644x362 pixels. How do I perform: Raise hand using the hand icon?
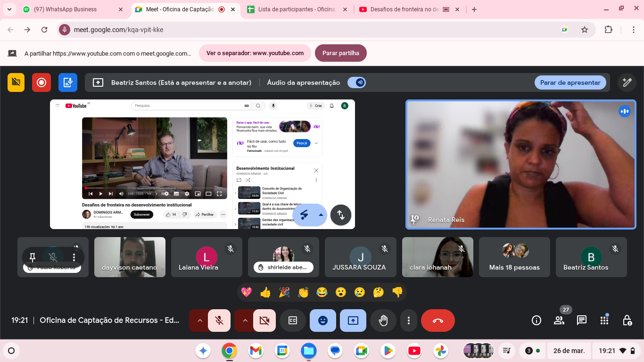click(x=383, y=321)
